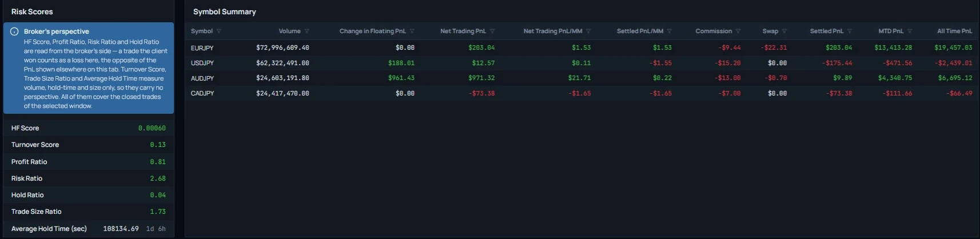Open filter for Change in Floating PnL

coord(412,31)
